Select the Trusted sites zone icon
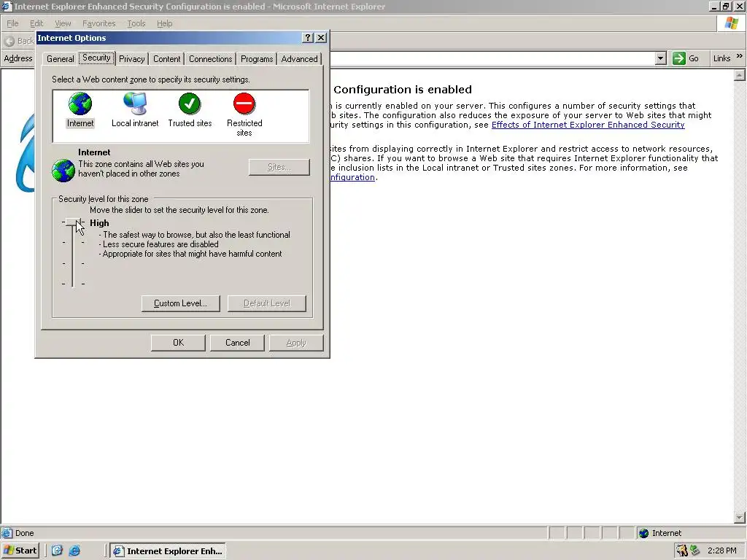Screen dimensions: 747x560 pos(190,104)
